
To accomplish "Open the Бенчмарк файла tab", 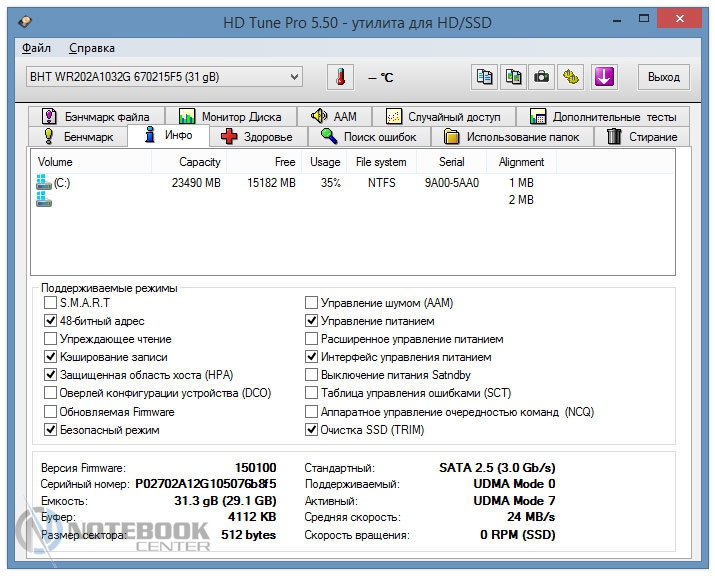I will [96, 116].
